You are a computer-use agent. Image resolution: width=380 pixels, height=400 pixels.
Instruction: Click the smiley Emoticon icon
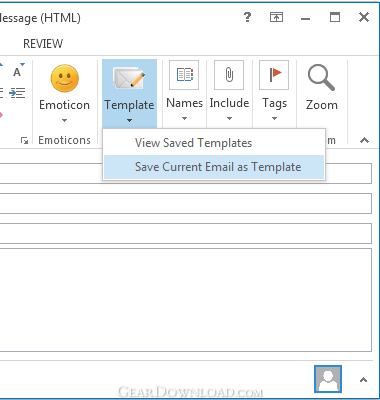tap(65, 79)
